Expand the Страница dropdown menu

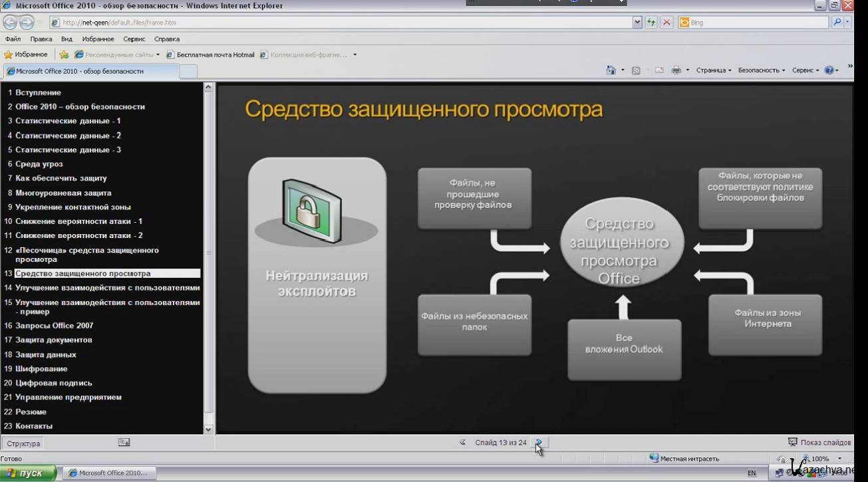tap(713, 70)
